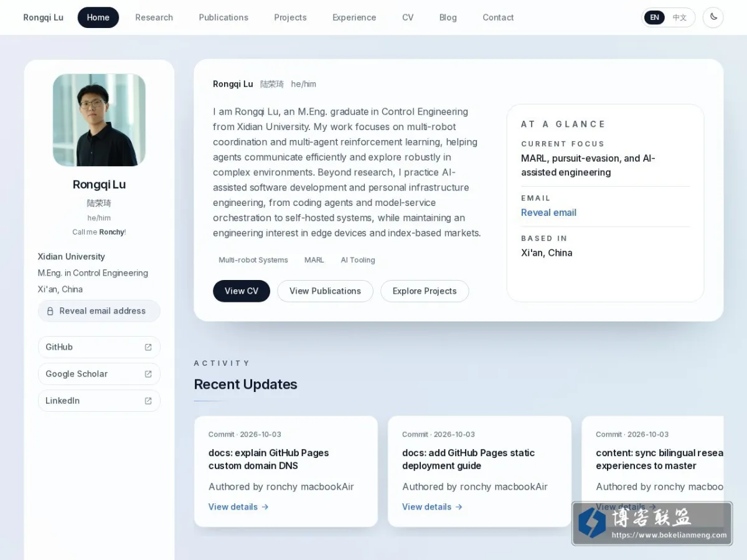Click the Xidian University text in sidebar

[72, 257]
